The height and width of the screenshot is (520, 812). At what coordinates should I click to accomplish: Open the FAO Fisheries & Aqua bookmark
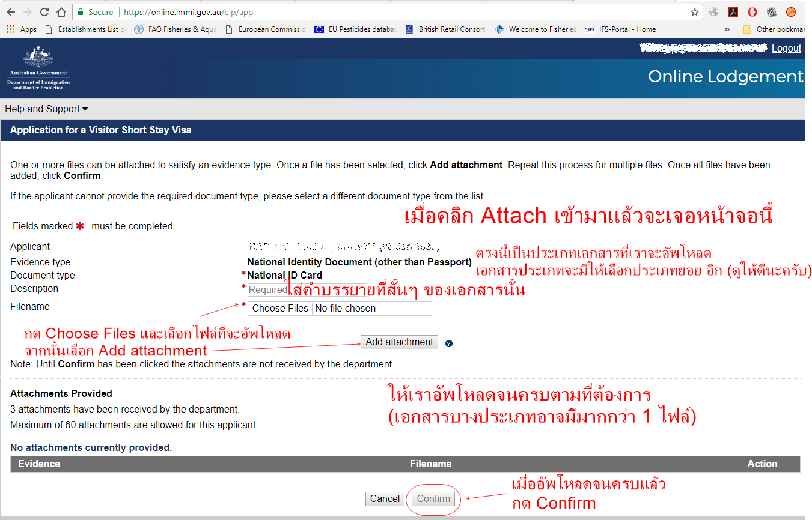176,29
